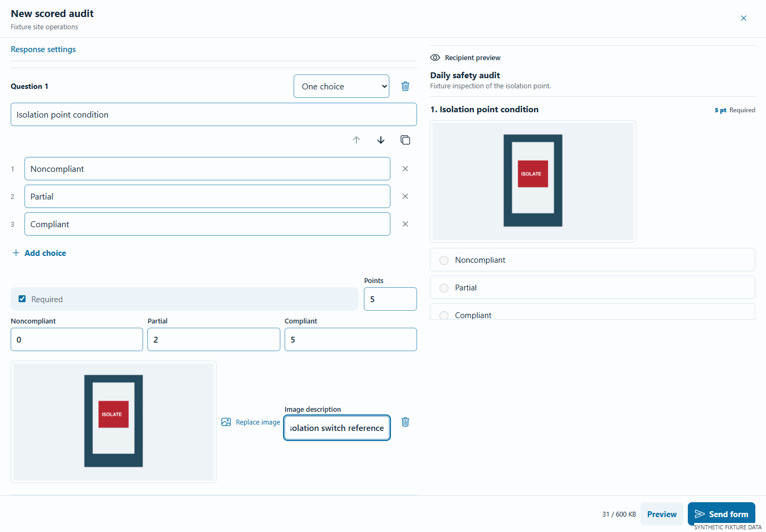Viewport: 766px width, 532px height.
Task: Select Noncompliant radio in preview
Action: (x=444, y=260)
